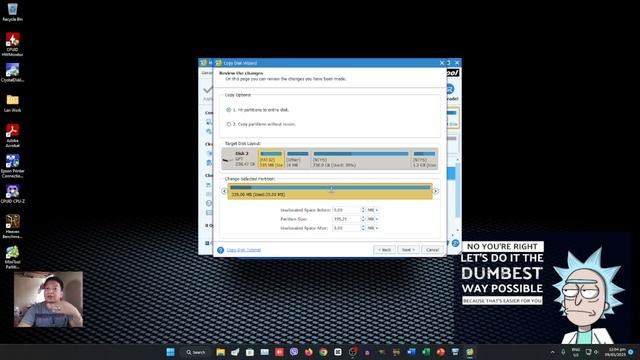This screenshot has width=640, height=360.
Task: Open unit dropdown for Unallocated Space After
Action: [x=372, y=228]
